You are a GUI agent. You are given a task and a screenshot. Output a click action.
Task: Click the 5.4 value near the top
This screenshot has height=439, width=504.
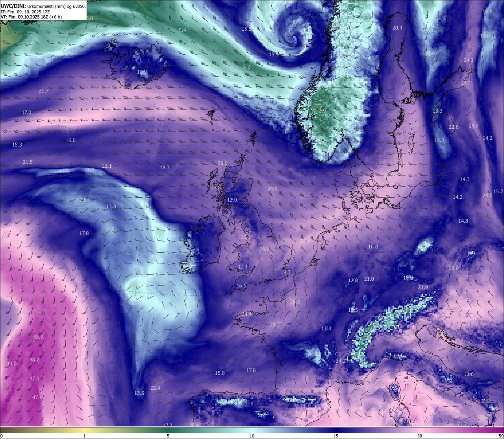pyautogui.click(x=182, y=30)
